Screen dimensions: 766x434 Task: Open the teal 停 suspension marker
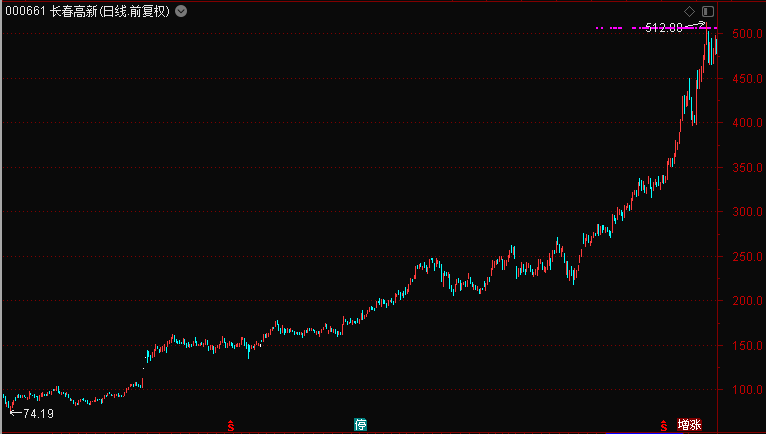[360, 425]
